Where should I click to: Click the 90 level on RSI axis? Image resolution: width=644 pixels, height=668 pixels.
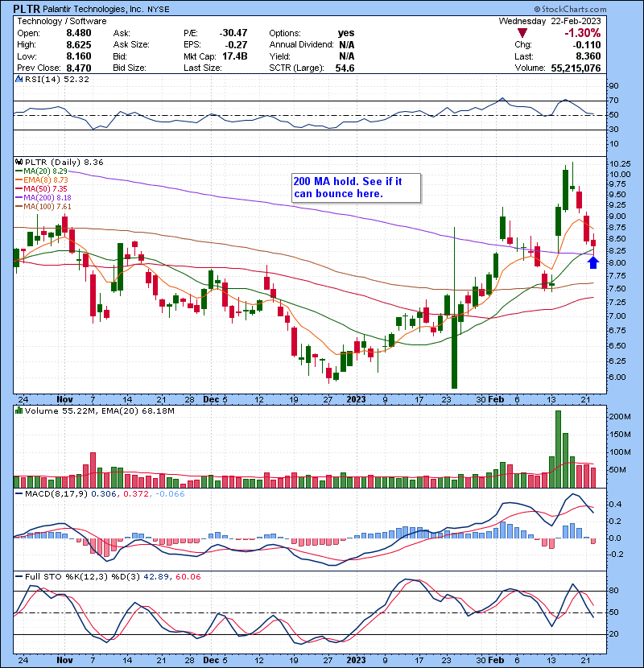click(613, 86)
